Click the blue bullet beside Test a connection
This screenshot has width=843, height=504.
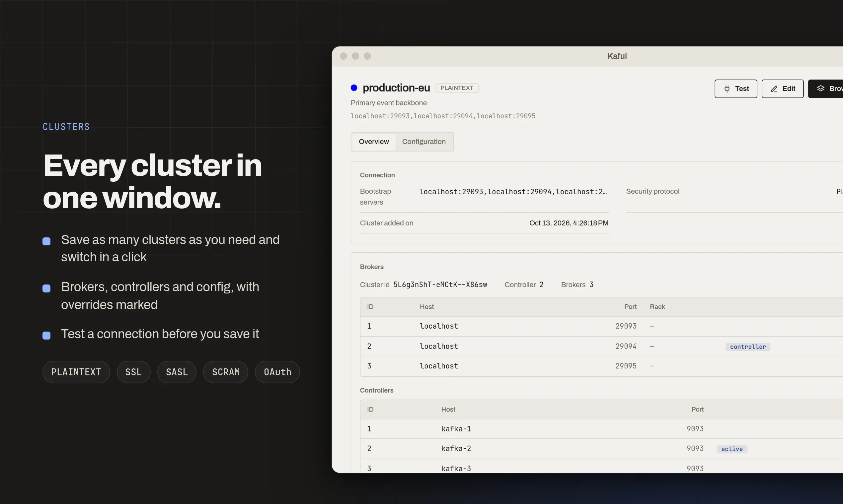(x=46, y=336)
